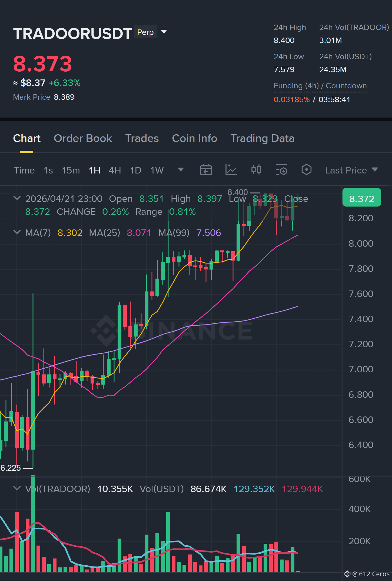Open the chart display settings icon
Image resolution: width=392 pixels, height=581 pixels.
pyautogui.click(x=281, y=170)
